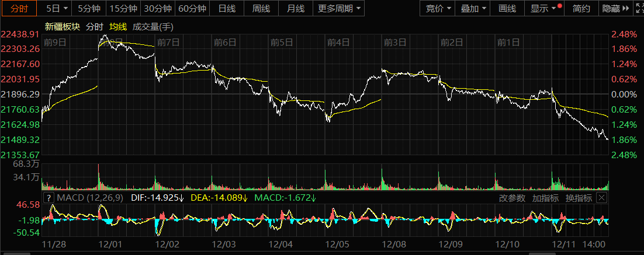The image size is (644, 255).
Task: Select the 30分钟 chart period
Action: coord(158,8)
